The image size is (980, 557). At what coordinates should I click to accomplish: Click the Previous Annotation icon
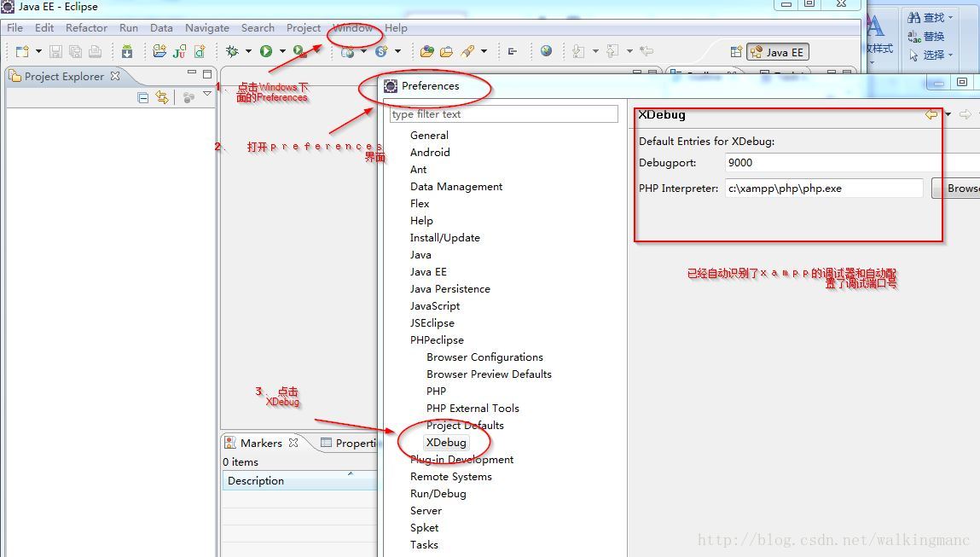612,51
